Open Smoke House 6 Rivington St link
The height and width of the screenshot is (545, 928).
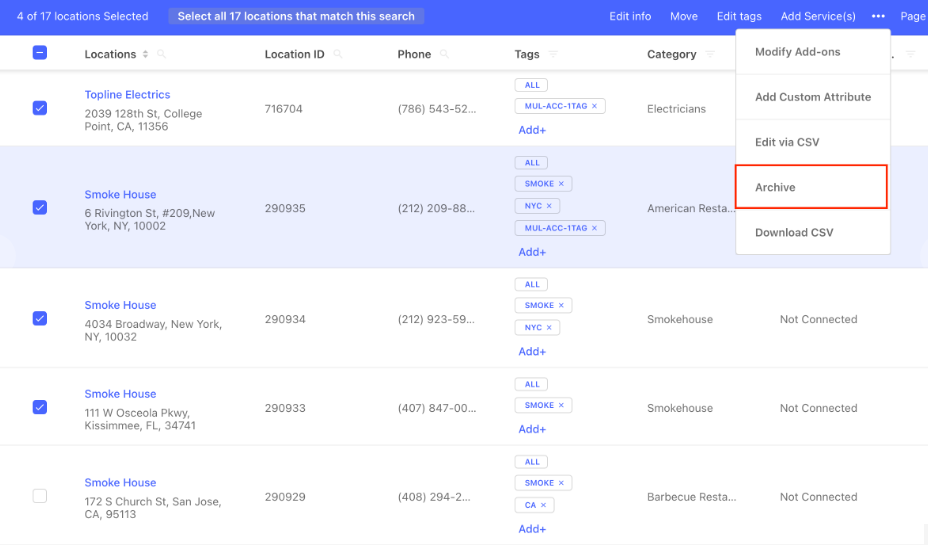(x=120, y=195)
